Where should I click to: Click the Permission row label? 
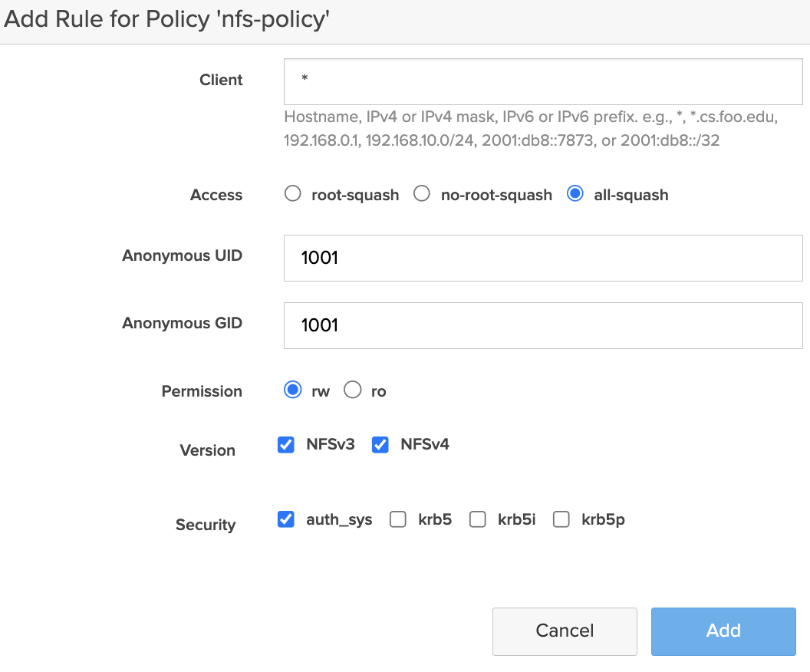[201, 391]
